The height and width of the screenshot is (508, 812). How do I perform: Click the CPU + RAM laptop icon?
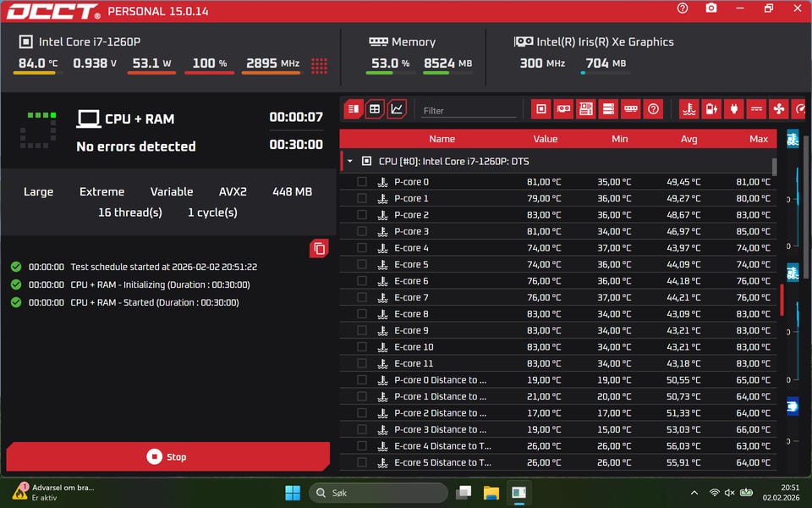[x=89, y=119]
